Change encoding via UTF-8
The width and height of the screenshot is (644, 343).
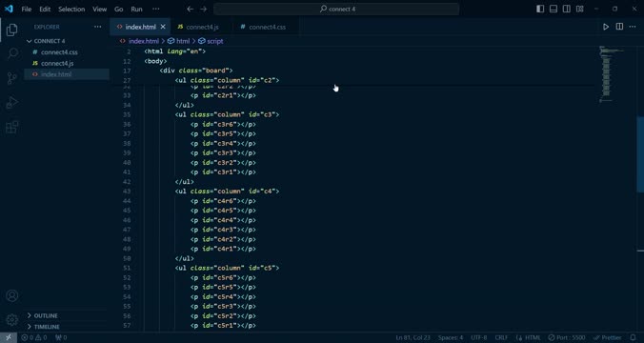[x=478, y=337]
